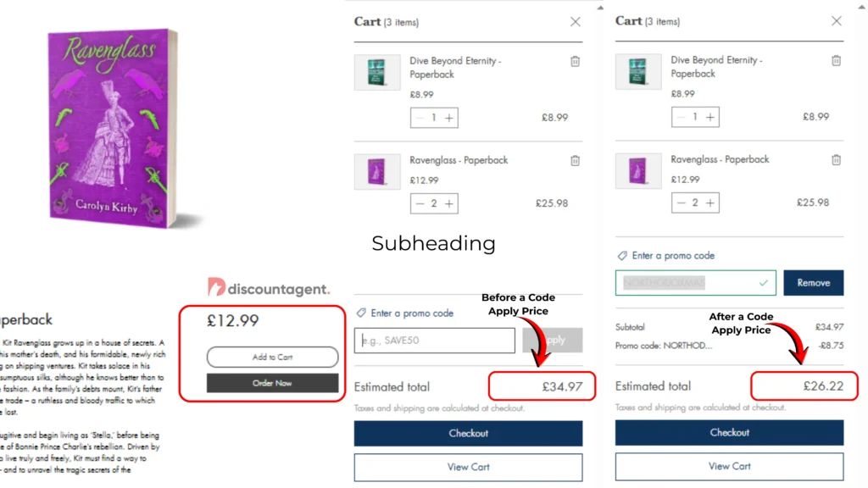Remove Ravenglass item in middle cart via trash
868x488 pixels.
tap(575, 161)
